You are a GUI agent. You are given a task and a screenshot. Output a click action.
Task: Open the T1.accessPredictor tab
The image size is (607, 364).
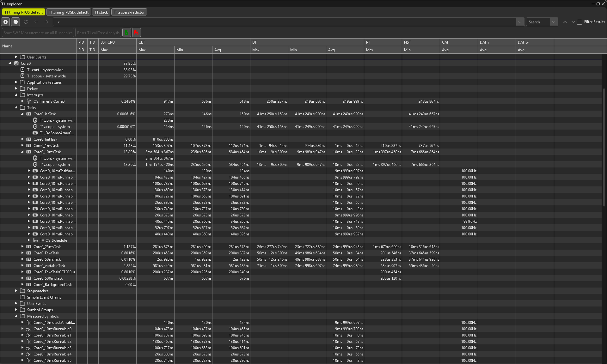(x=129, y=12)
